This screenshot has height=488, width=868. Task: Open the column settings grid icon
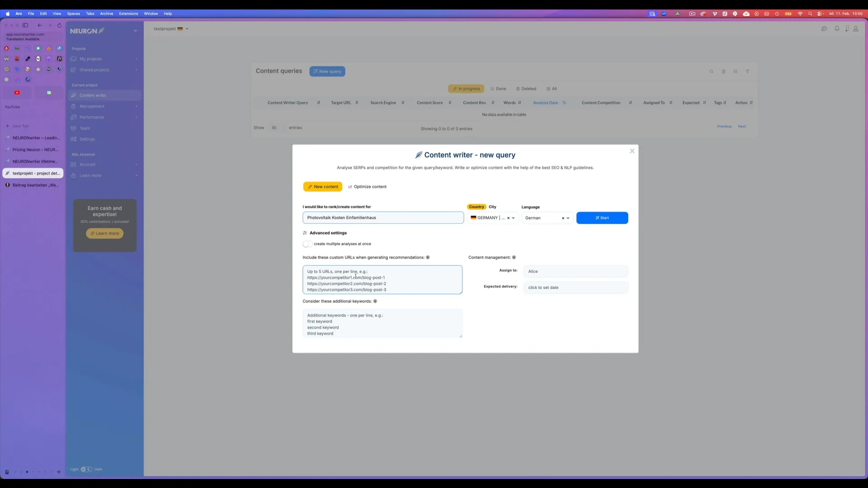pyautogui.click(x=736, y=71)
